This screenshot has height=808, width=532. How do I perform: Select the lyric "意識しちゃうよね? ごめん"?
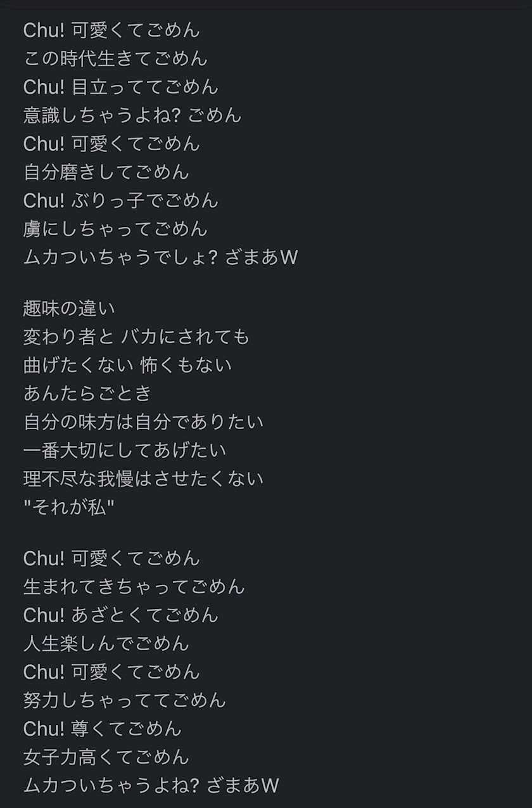[x=132, y=115]
